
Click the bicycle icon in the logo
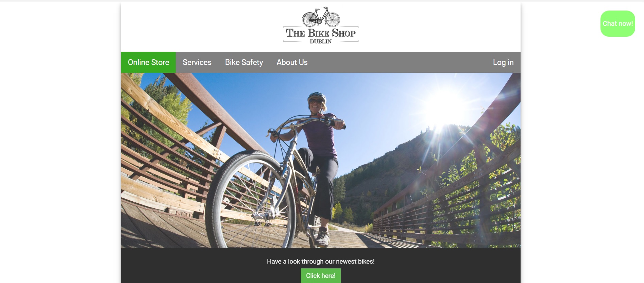point(321,17)
